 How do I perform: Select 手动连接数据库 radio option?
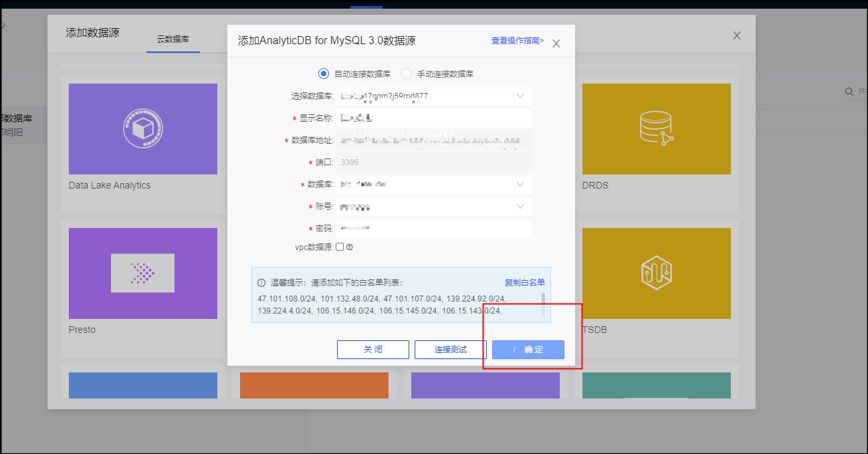pyautogui.click(x=407, y=74)
